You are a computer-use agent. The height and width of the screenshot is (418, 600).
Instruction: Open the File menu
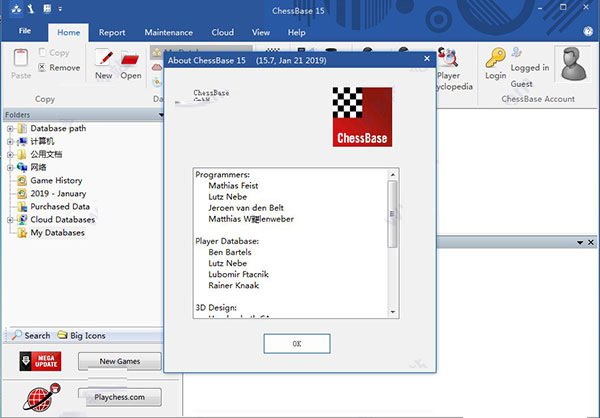[x=25, y=31]
